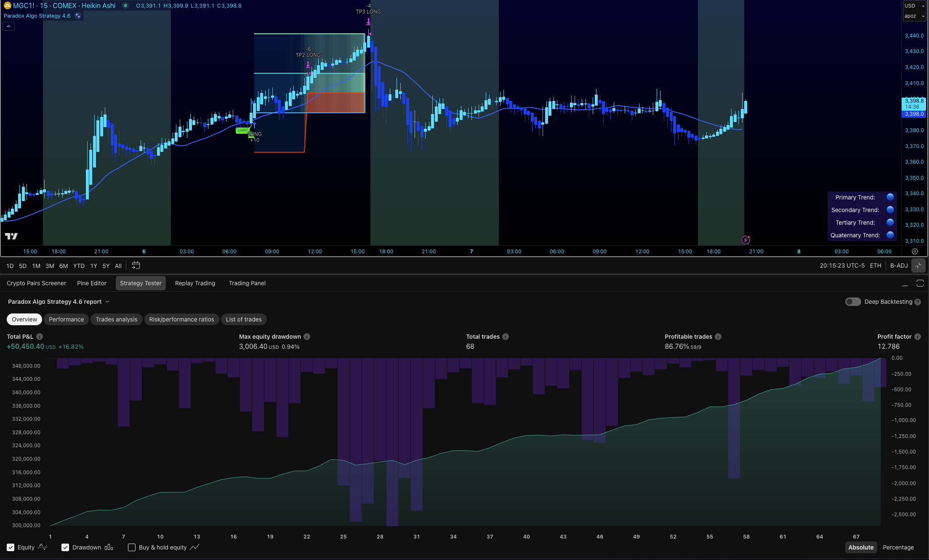Maximize the Strategy Tester panel
The width and height of the screenshot is (929, 560).
(x=920, y=283)
